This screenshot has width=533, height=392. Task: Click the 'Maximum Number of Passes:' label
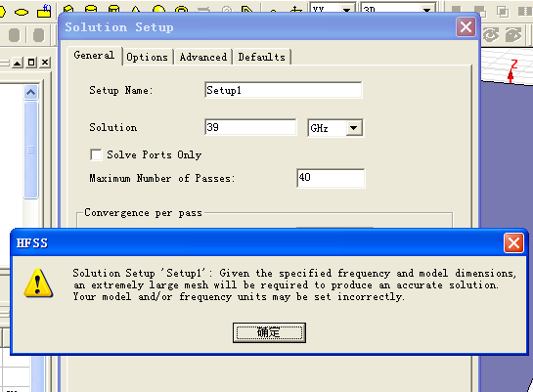point(162,178)
